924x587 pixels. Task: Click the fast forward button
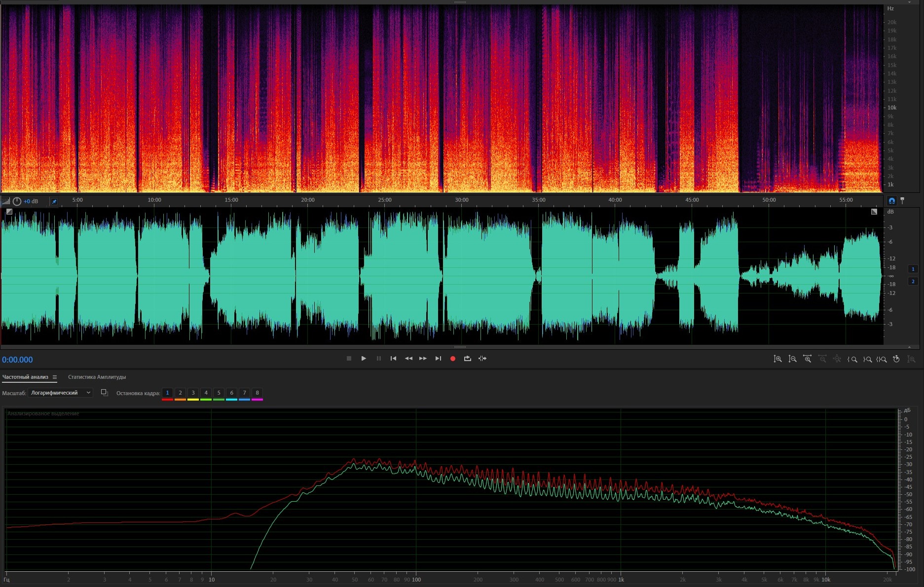pyautogui.click(x=423, y=359)
